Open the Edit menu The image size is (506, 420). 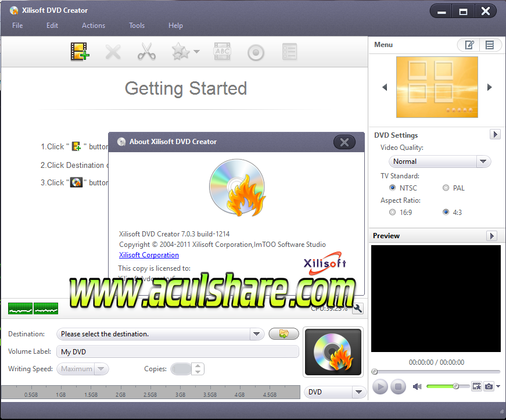pos(52,26)
